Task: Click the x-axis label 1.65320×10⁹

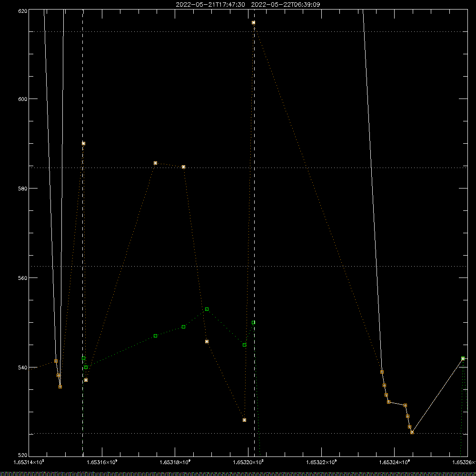Action: [248, 462]
